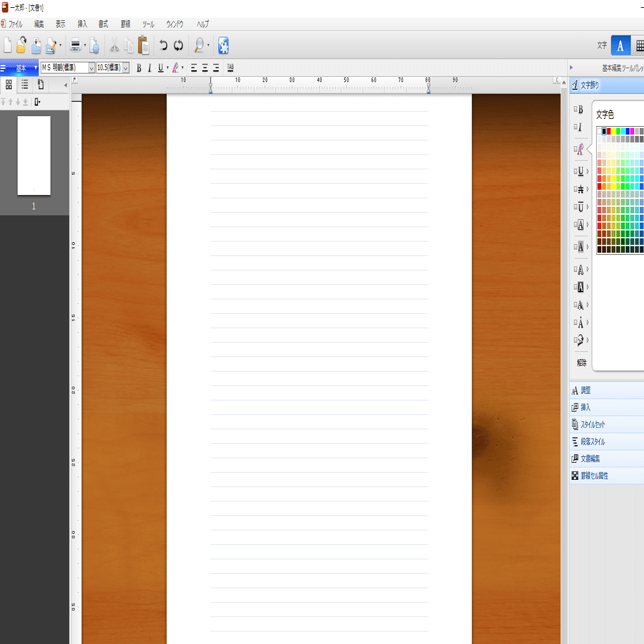Switch the side panel to list view
This screenshot has height=644, width=644.
25,85
